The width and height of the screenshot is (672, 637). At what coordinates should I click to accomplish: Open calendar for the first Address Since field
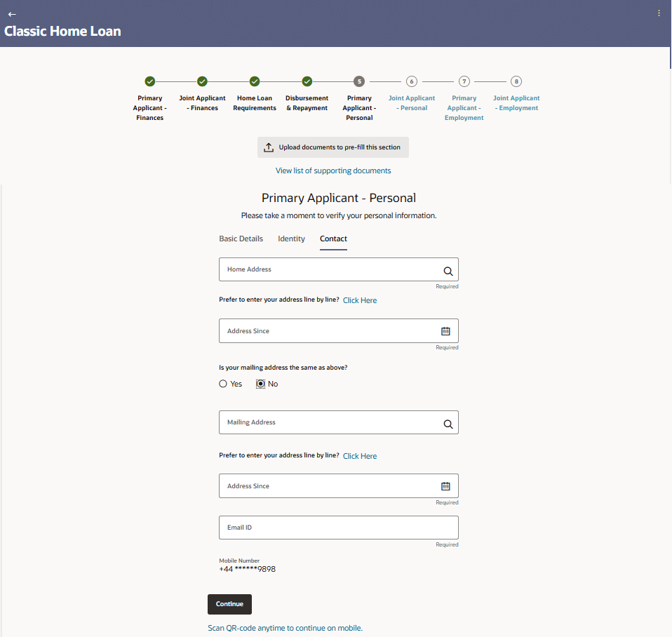[445, 331]
